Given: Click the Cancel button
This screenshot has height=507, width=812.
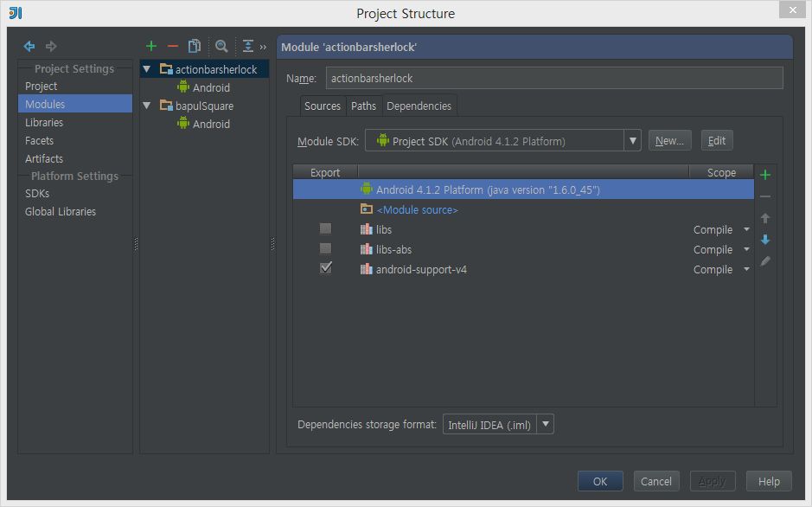Looking at the screenshot, I should click(x=656, y=481).
